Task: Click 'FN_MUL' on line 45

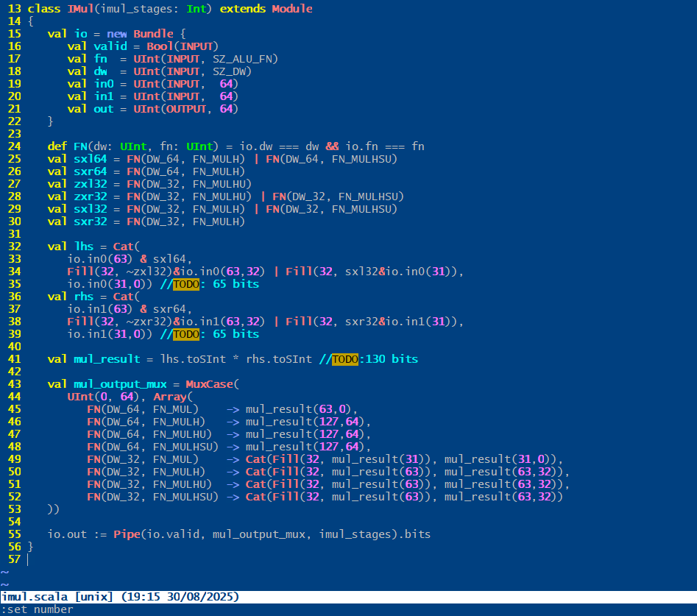Action: click(173, 409)
